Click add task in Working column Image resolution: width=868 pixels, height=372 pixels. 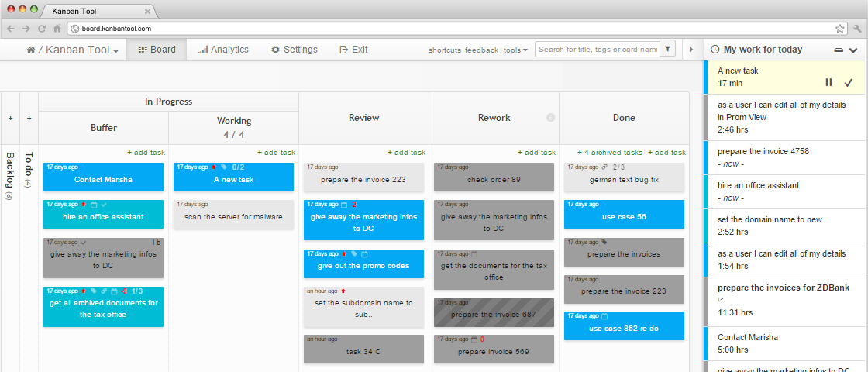click(x=276, y=153)
